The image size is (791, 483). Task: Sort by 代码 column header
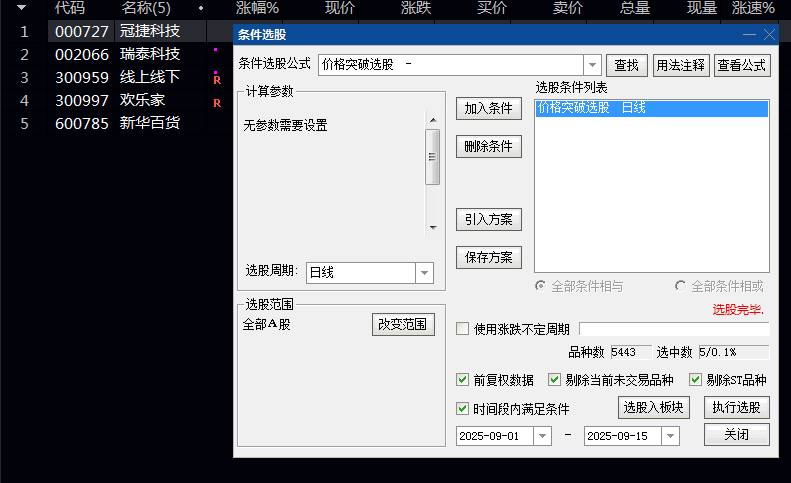point(70,8)
